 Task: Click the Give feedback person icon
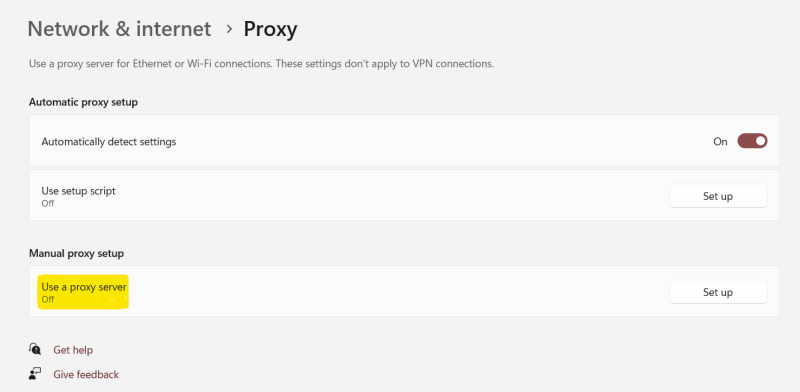(x=35, y=374)
